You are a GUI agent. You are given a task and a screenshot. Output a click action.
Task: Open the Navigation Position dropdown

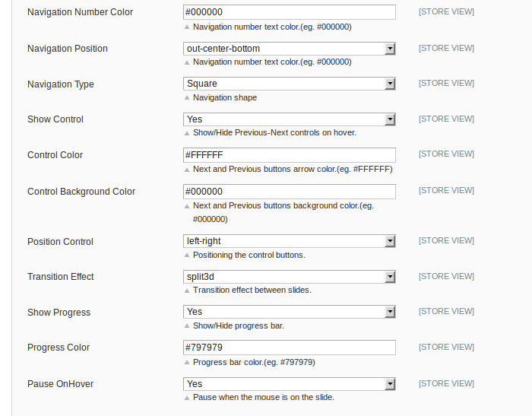pos(289,49)
